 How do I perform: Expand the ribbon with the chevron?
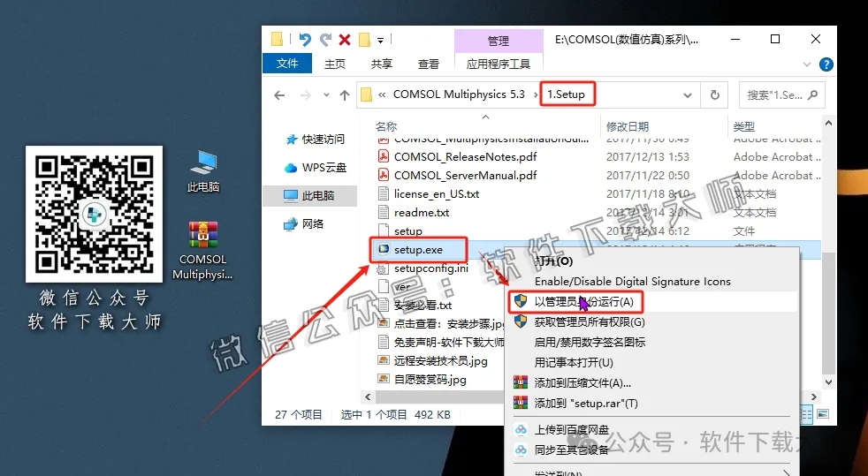806,64
